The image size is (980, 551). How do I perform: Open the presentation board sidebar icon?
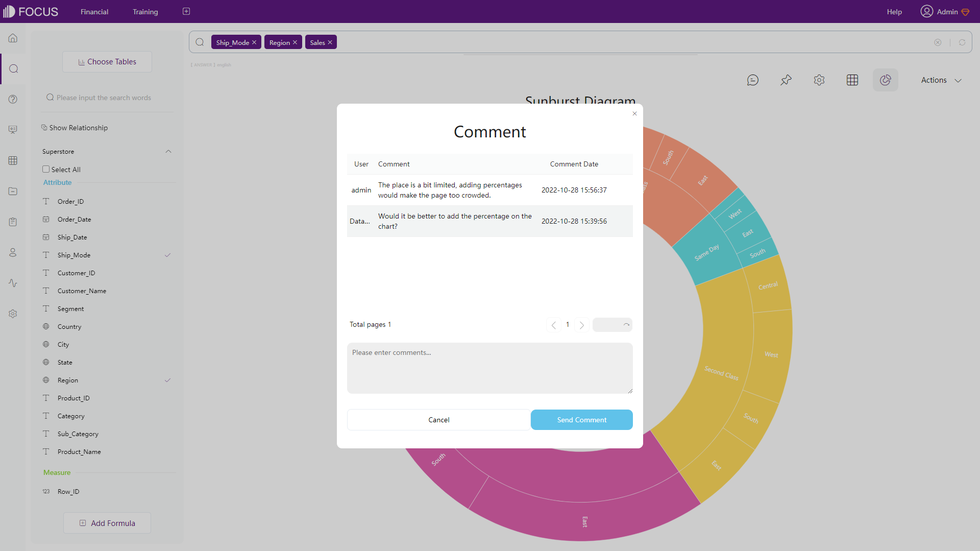(x=13, y=130)
